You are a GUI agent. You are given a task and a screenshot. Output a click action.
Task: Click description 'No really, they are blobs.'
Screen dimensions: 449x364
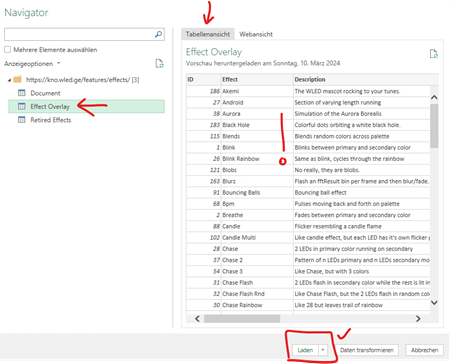pos(327,170)
